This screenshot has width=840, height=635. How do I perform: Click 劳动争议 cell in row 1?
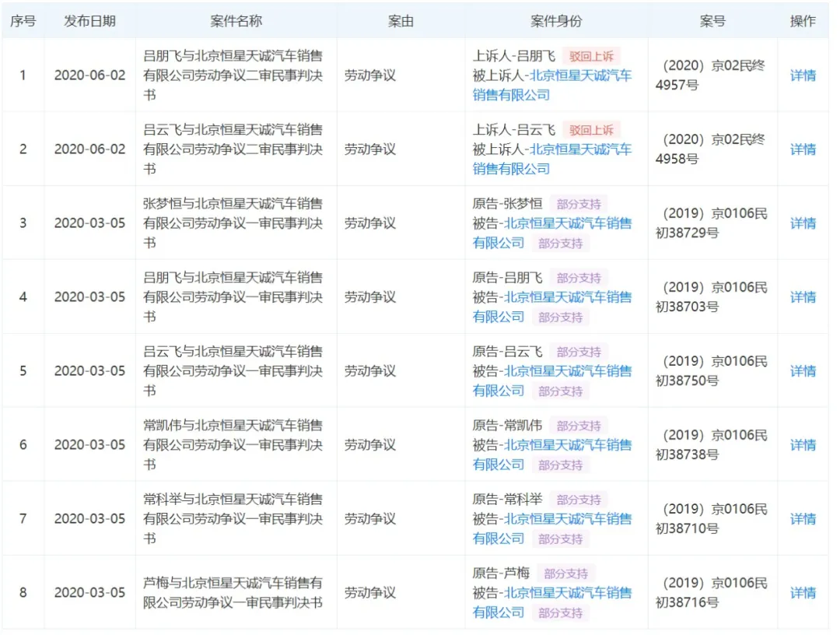[370, 75]
